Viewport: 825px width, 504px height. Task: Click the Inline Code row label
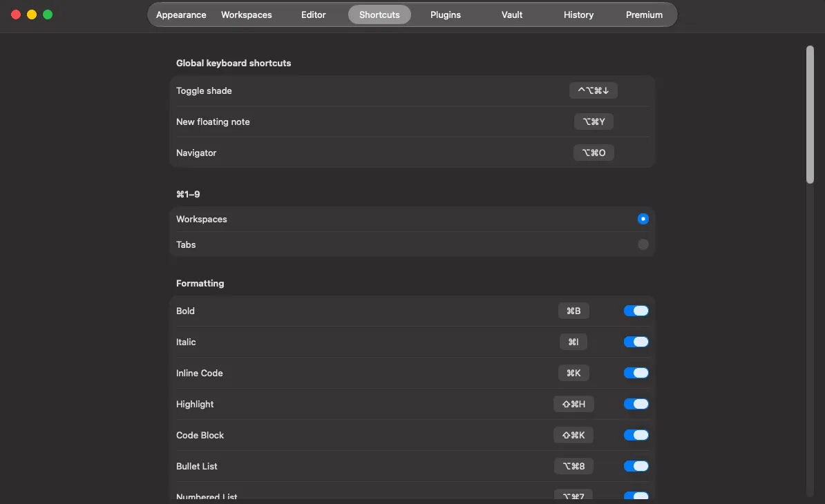(x=200, y=373)
